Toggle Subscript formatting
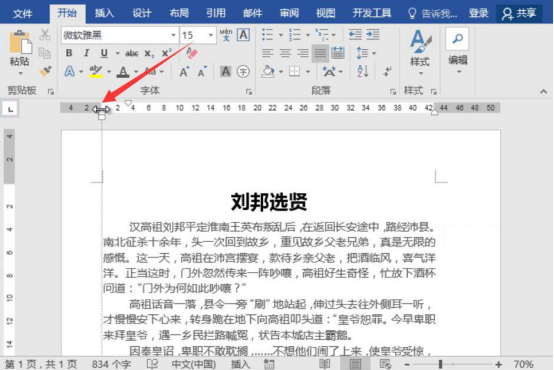This screenshot has width=554, height=370. [x=149, y=54]
